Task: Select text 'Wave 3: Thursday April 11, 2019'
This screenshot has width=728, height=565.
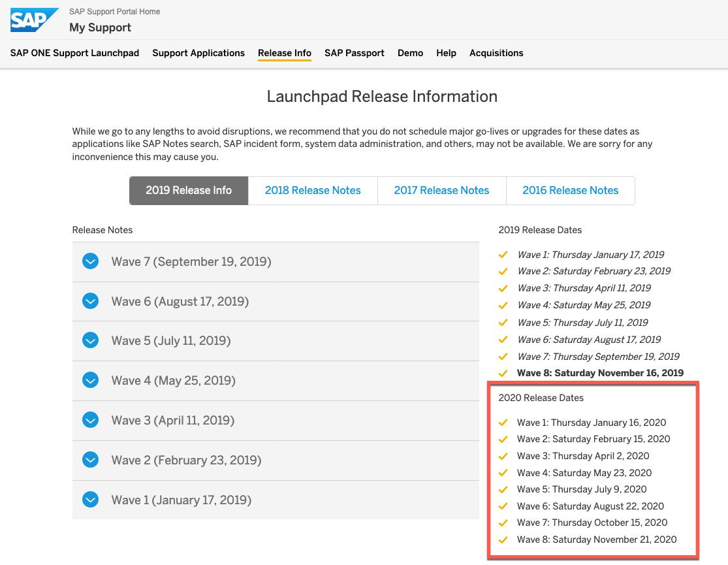Action: pyautogui.click(x=584, y=288)
